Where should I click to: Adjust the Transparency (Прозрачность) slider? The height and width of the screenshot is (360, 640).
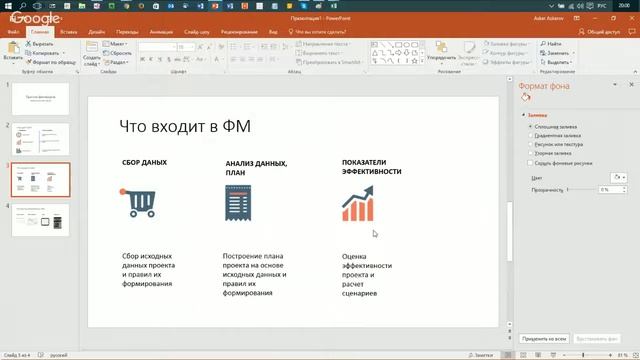point(581,190)
